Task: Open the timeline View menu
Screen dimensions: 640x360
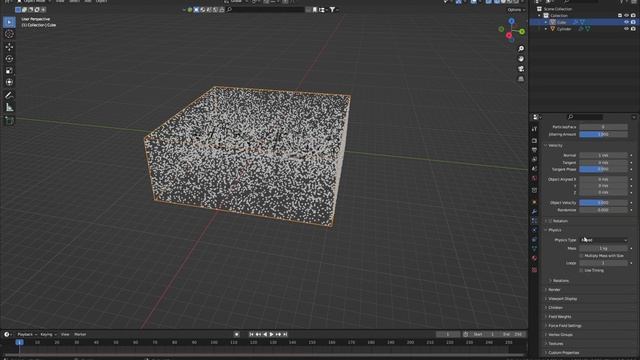Action: coord(65,334)
